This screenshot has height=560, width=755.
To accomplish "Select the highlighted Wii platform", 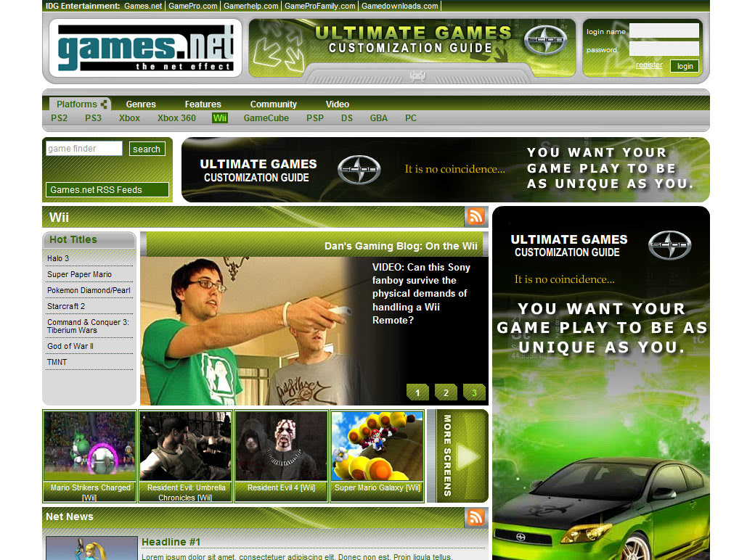I will (x=219, y=118).
